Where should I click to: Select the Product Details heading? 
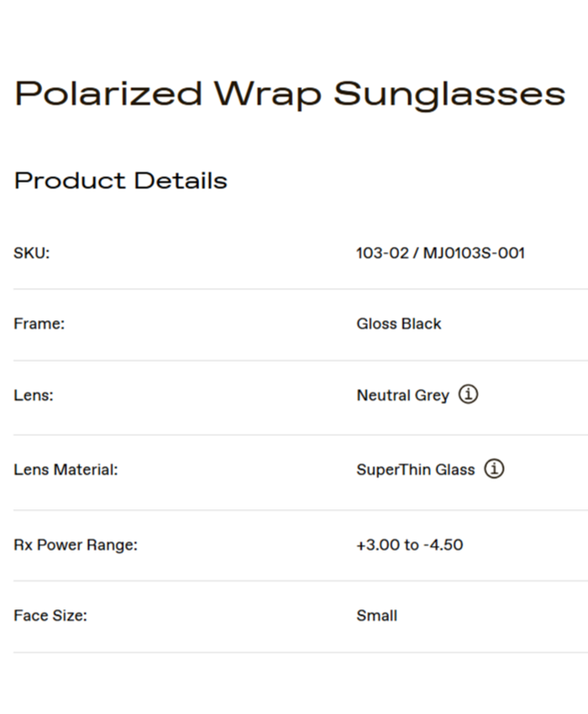tap(121, 181)
